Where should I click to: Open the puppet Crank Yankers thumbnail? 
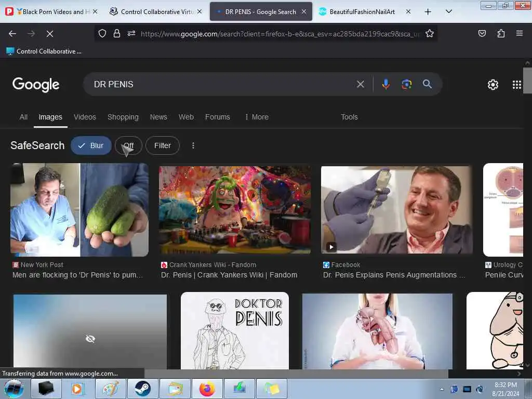pyautogui.click(x=235, y=210)
